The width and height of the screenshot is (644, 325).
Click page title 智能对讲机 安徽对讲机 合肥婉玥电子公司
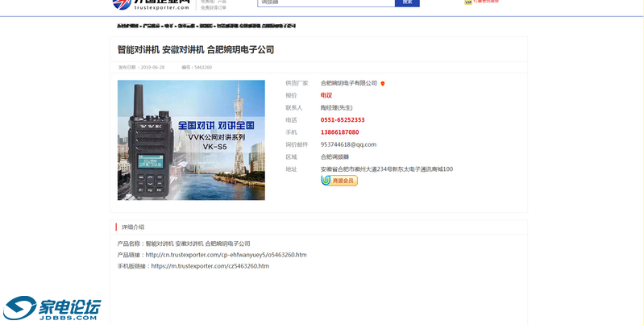pos(196,50)
